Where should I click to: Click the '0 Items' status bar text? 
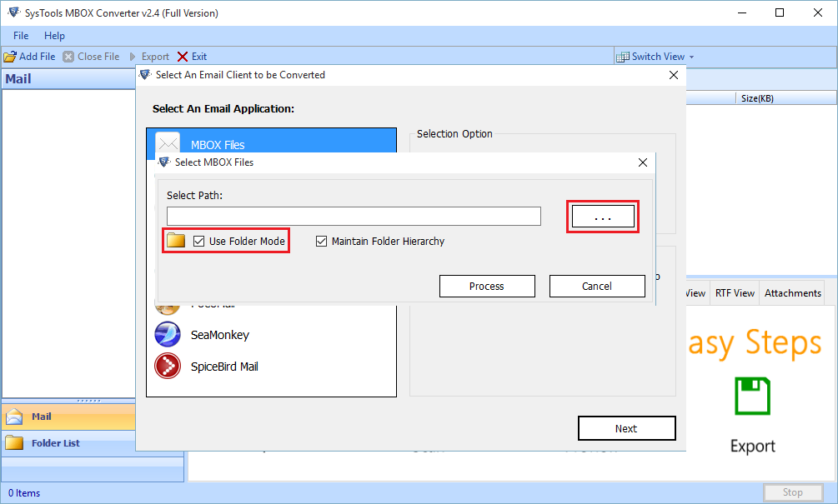[24, 493]
